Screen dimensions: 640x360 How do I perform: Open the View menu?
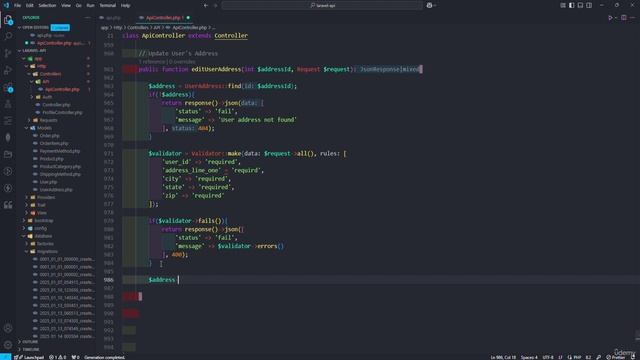click(x=66, y=5)
